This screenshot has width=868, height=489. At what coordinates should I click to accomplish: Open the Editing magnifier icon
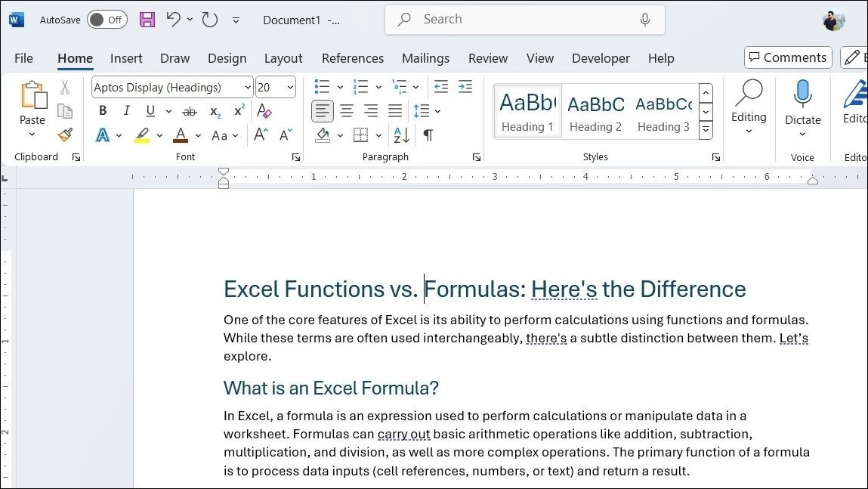tap(749, 92)
